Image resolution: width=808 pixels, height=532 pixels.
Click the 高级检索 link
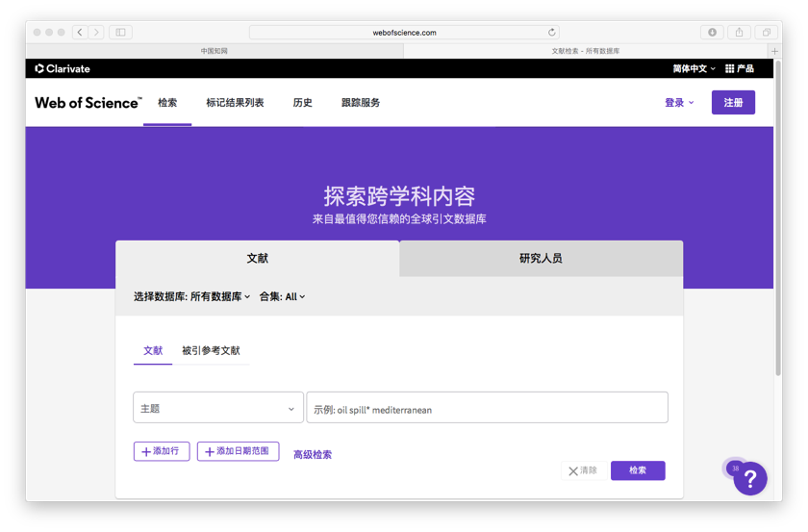point(313,455)
